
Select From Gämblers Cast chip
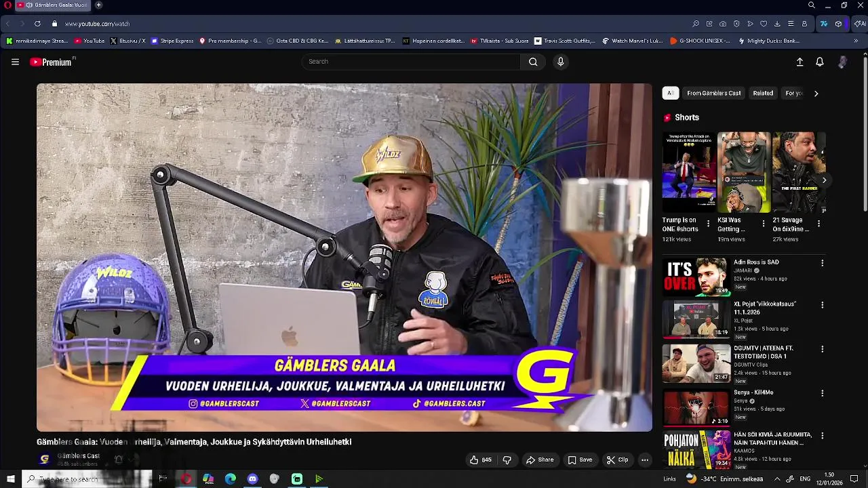pos(713,94)
